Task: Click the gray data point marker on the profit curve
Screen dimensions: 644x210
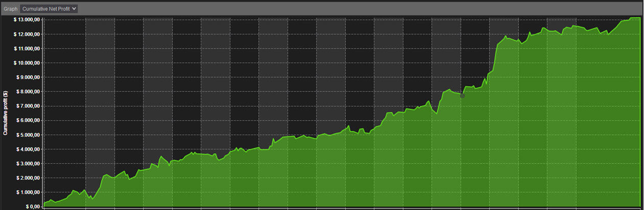Action: point(462,96)
